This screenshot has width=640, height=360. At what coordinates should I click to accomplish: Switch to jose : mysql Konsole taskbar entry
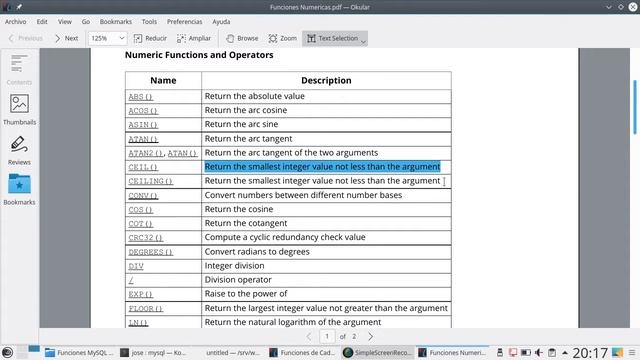[x=153, y=353]
